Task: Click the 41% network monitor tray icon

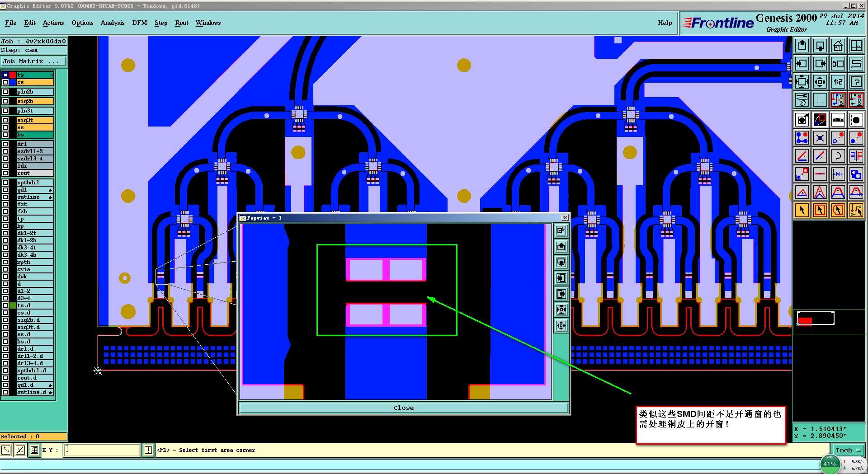Action: coord(830,465)
